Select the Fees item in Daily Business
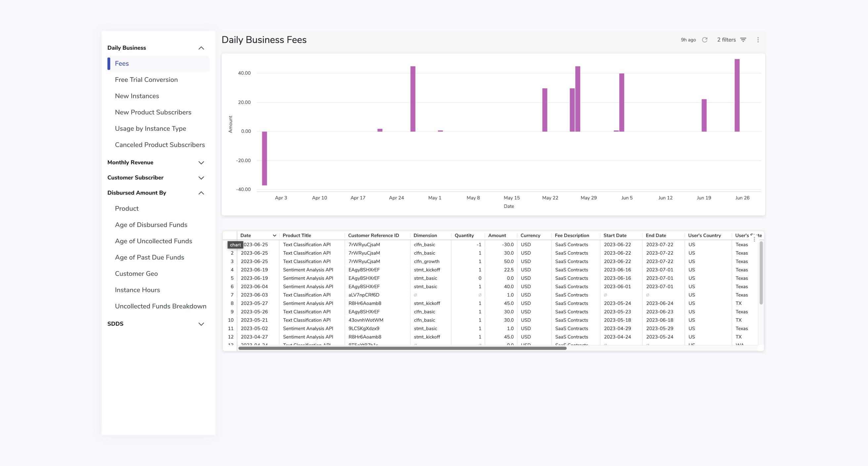868x466 pixels. [122, 64]
